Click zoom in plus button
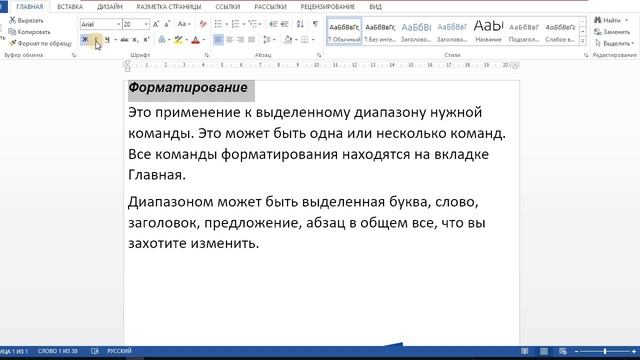The width and height of the screenshot is (640, 360). (x=634, y=351)
